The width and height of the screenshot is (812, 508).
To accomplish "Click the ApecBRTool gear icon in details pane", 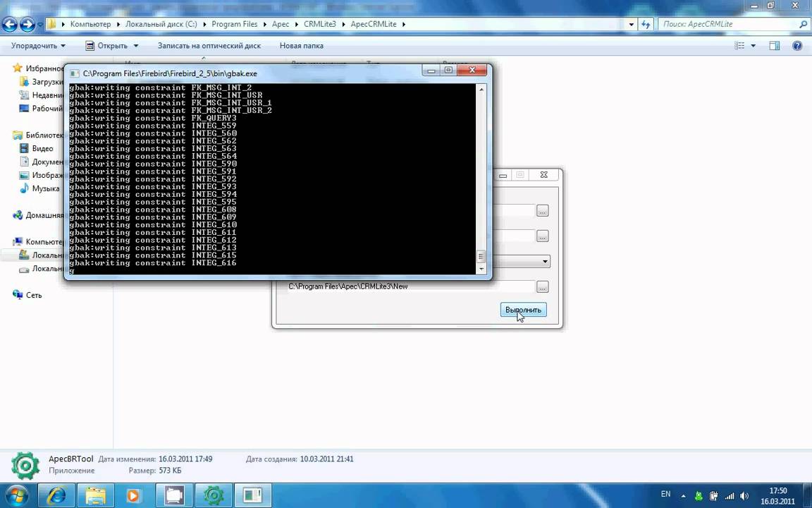I will click(x=25, y=465).
